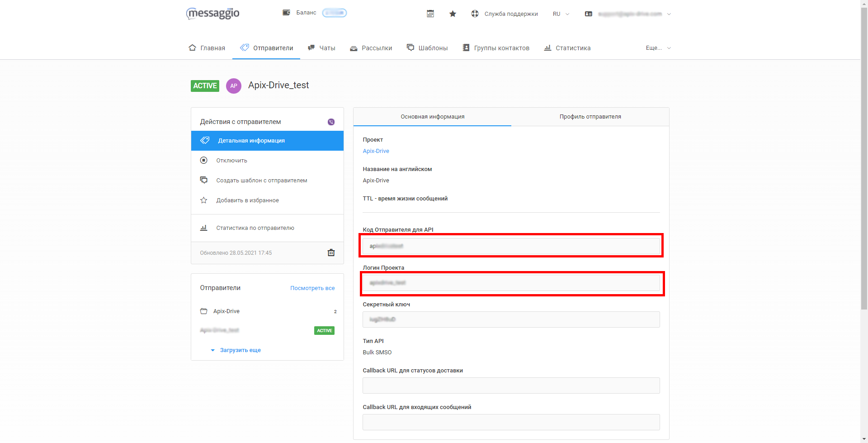Select Детальная информация in actions
Image resolution: width=868 pixels, height=443 pixels.
(267, 141)
